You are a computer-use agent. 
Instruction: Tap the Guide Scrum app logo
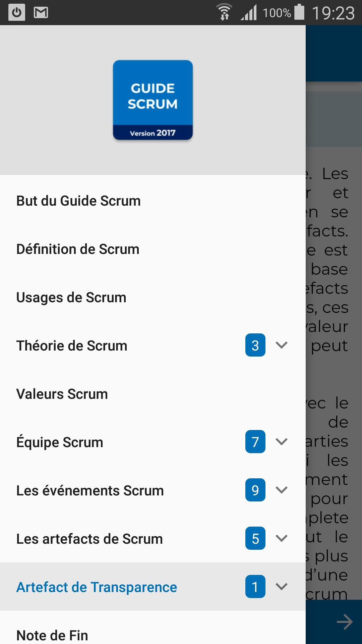coord(153,100)
